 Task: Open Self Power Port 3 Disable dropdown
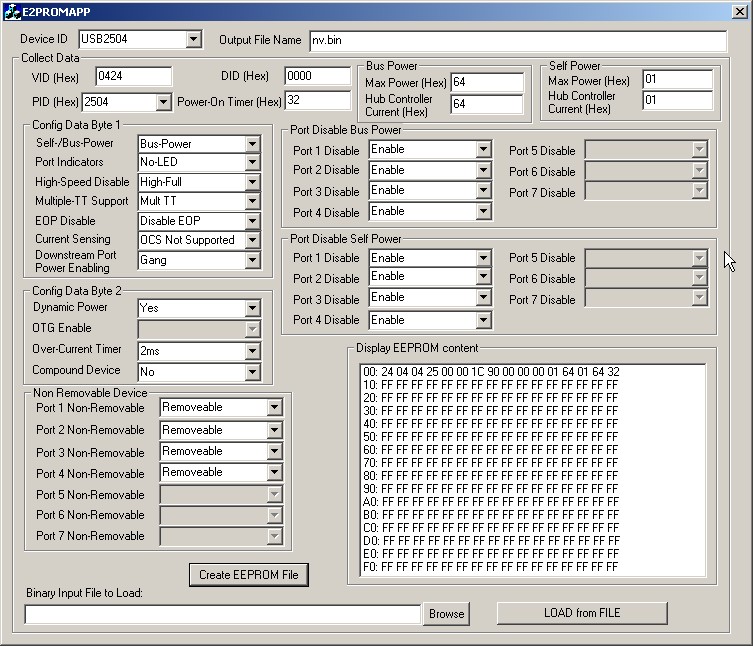tap(484, 298)
